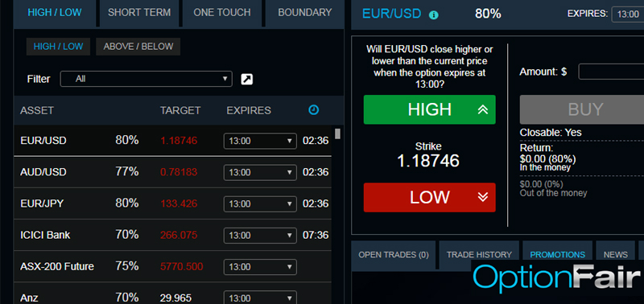Viewport: 644px width, 304px height.
Task: Switch to the SHORT TERM tab
Action: [139, 12]
